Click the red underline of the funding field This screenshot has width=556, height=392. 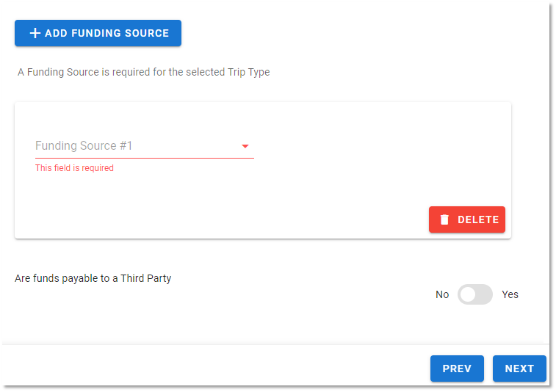pyautogui.click(x=144, y=158)
